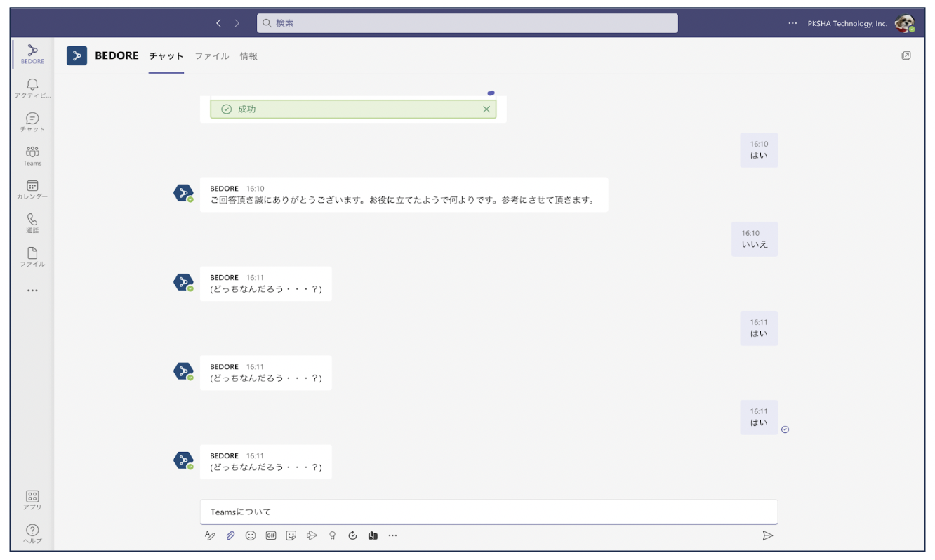This screenshot has height=560, width=935.
Task: Open settings ellipsis next to PKSHA Technology
Action: pyautogui.click(x=793, y=23)
